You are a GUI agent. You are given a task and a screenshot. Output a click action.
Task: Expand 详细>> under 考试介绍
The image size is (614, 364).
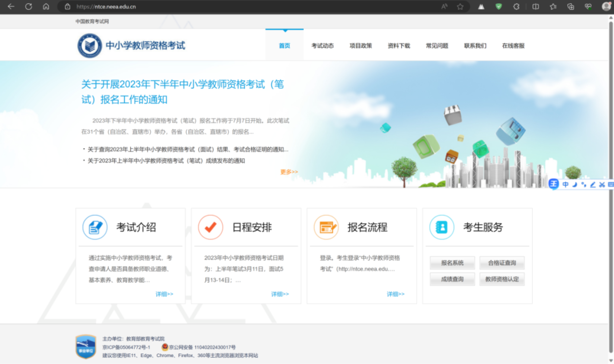(x=164, y=294)
